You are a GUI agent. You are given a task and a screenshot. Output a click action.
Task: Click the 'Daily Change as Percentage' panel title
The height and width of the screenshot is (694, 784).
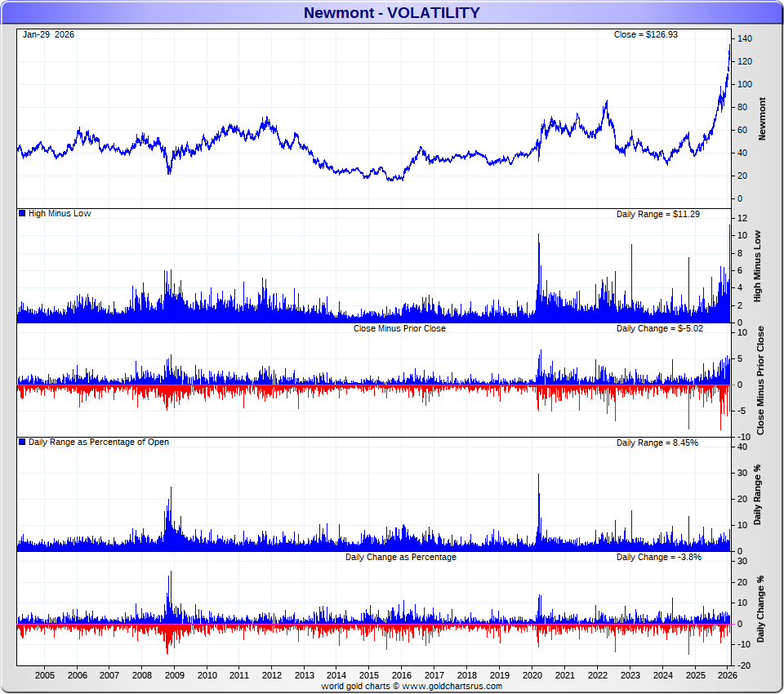coord(401,557)
